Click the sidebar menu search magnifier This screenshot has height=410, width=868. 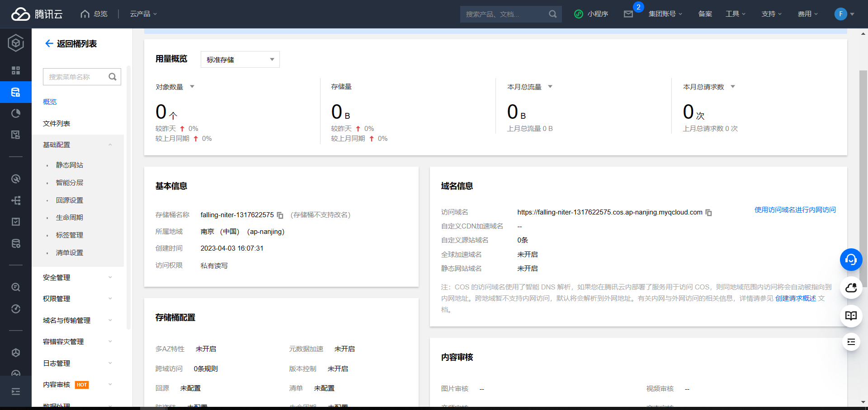coord(113,77)
